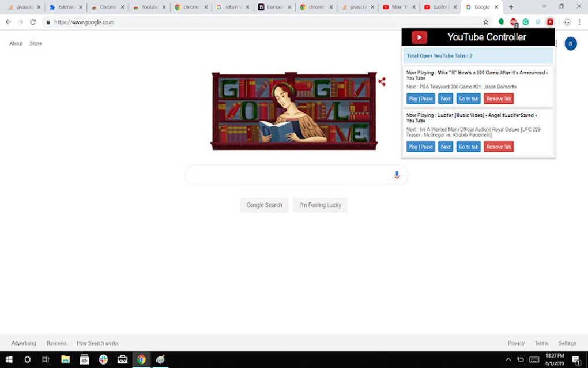
Task: Switch to the Compo tab
Action: [x=274, y=7]
